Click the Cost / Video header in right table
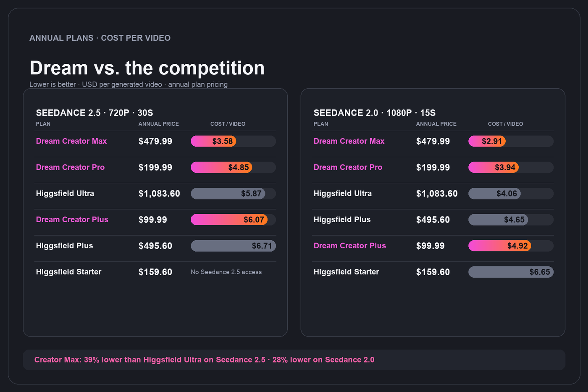 tap(505, 124)
